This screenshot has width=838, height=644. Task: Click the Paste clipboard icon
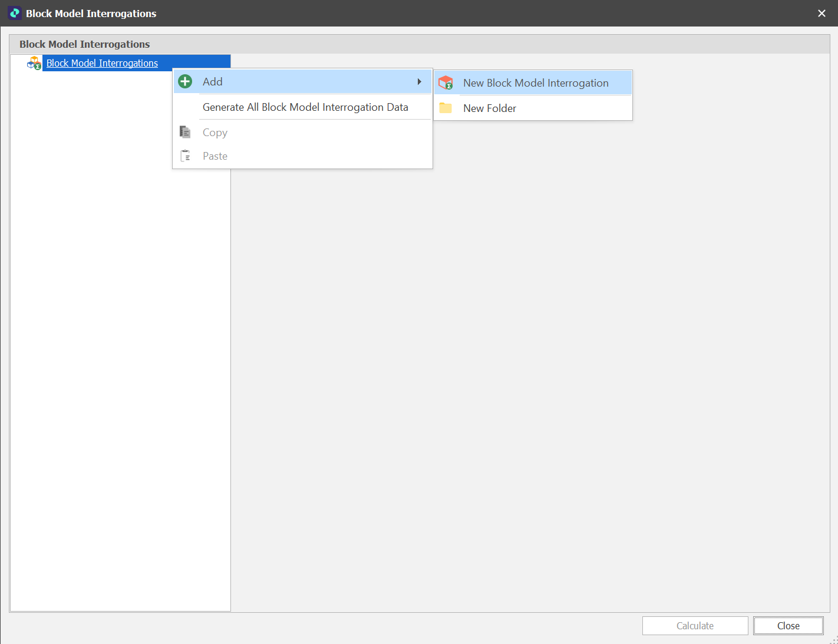point(185,156)
